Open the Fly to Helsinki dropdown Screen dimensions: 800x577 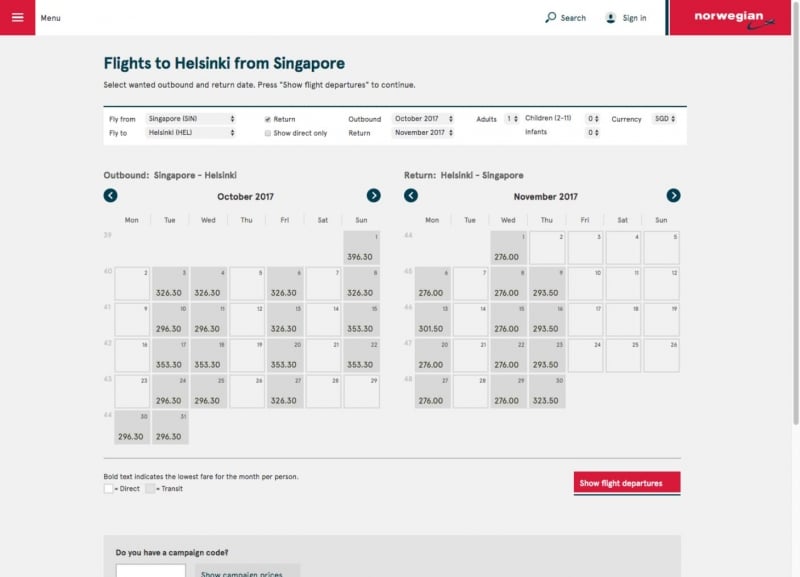click(190, 133)
